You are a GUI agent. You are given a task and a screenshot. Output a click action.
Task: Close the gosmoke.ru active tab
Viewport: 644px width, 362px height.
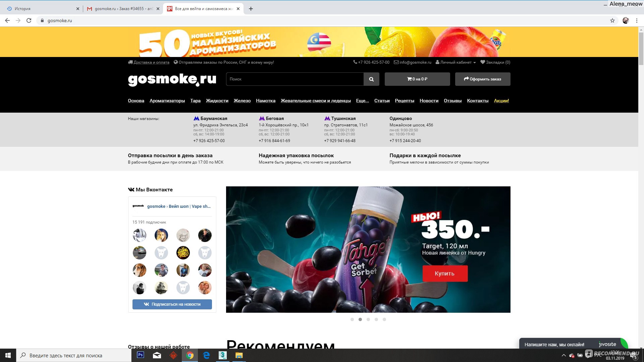click(238, 9)
